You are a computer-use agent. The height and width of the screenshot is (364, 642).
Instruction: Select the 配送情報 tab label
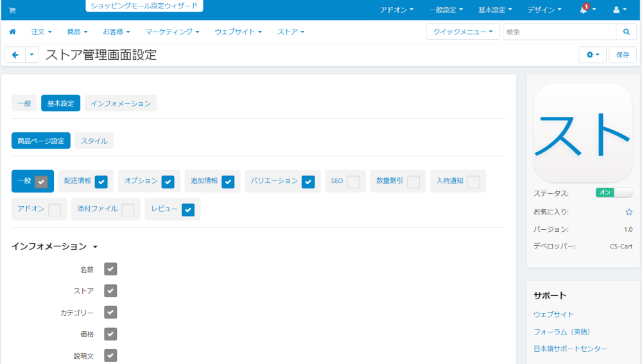point(78,180)
